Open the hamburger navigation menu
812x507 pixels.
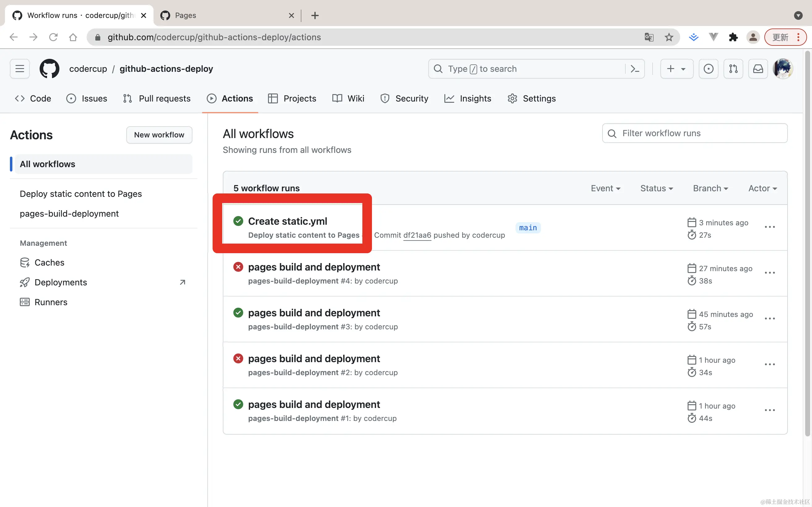(20, 69)
